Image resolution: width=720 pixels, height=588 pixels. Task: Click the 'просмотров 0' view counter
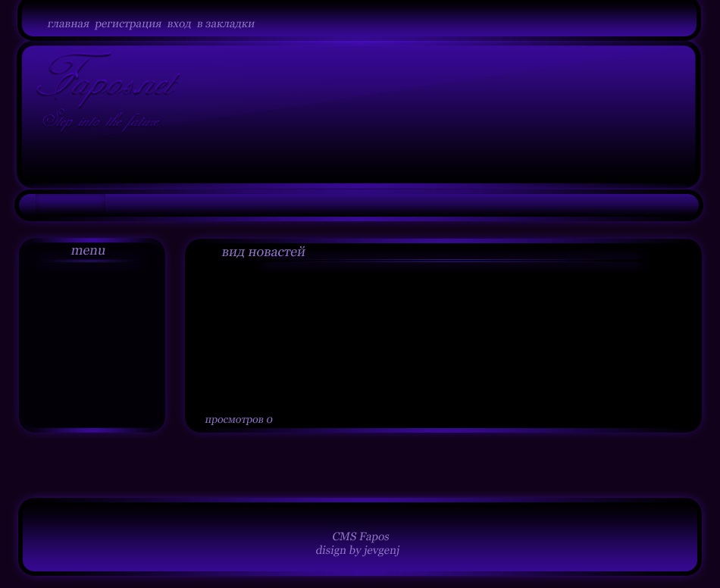point(239,420)
